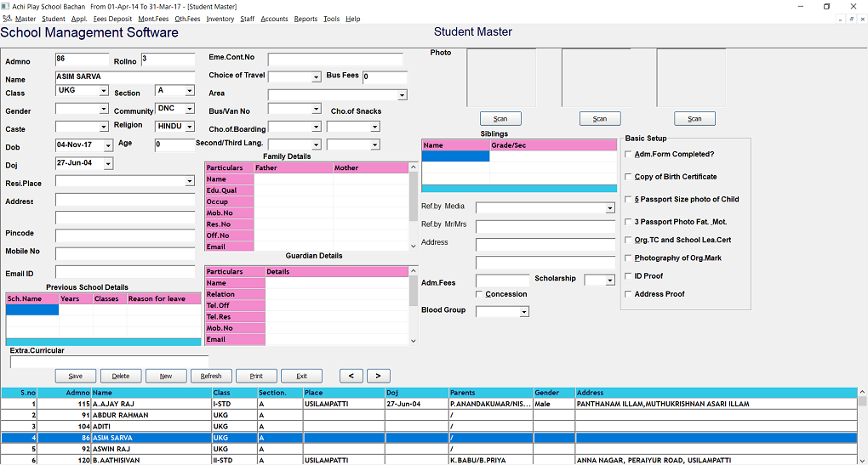Open the Reports menu
The width and height of the screenshot is (868, 465).
tap(306, 19)
